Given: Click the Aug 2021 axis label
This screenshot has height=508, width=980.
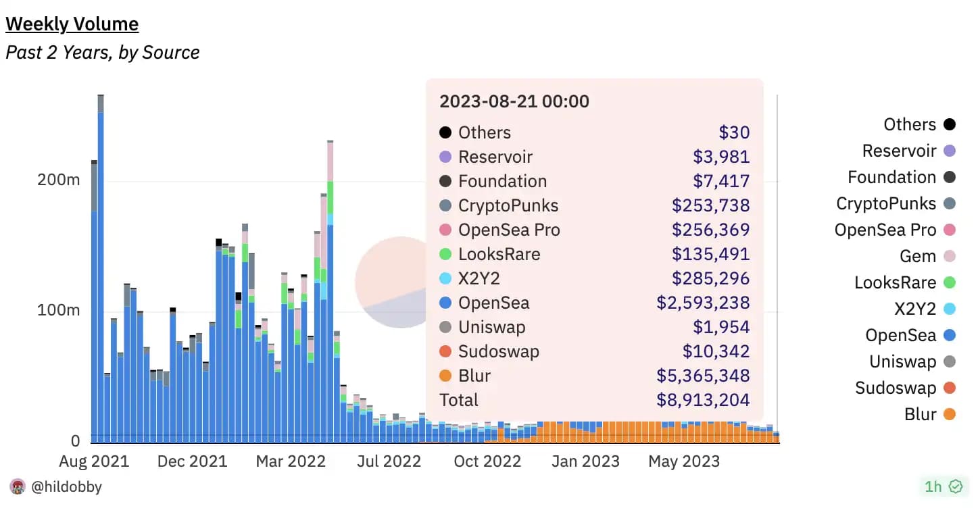Looking at the screenshot, I should 93,461.
